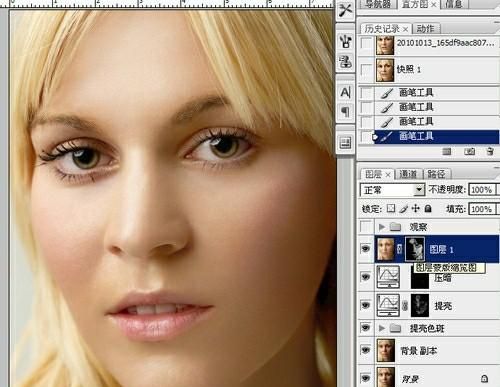Close the 直方图 tab with its x
Image resolution: width=500 pixels, height=387 pixels.
click(x=433, y=4)
